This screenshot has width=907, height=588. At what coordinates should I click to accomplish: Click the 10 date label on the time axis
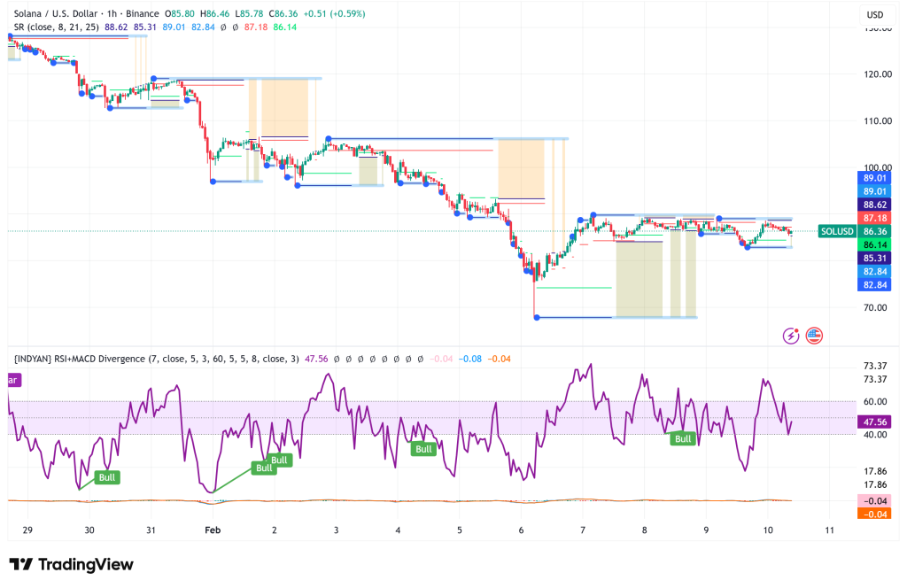click(x=767, y=529)
